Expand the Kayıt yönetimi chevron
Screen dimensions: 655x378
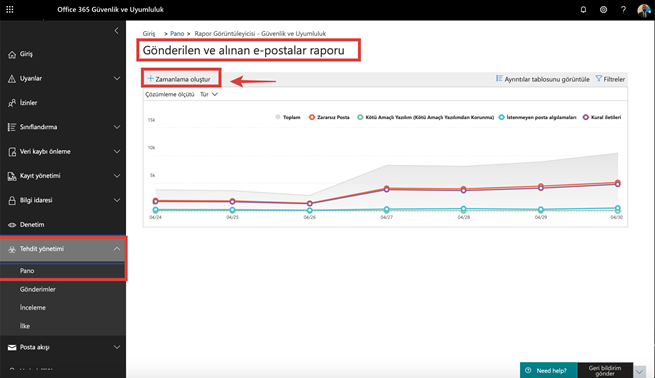[117, 176]
